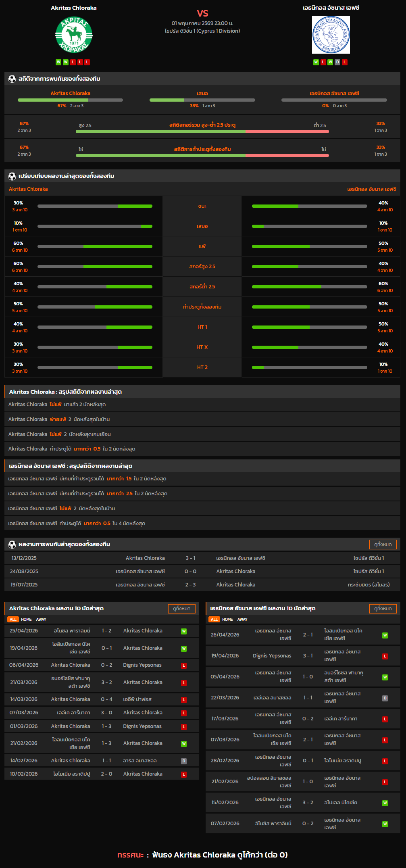Click soccer ball icon beside head-to-head stats header
This screenshot has width=406, height=868.
12,79
